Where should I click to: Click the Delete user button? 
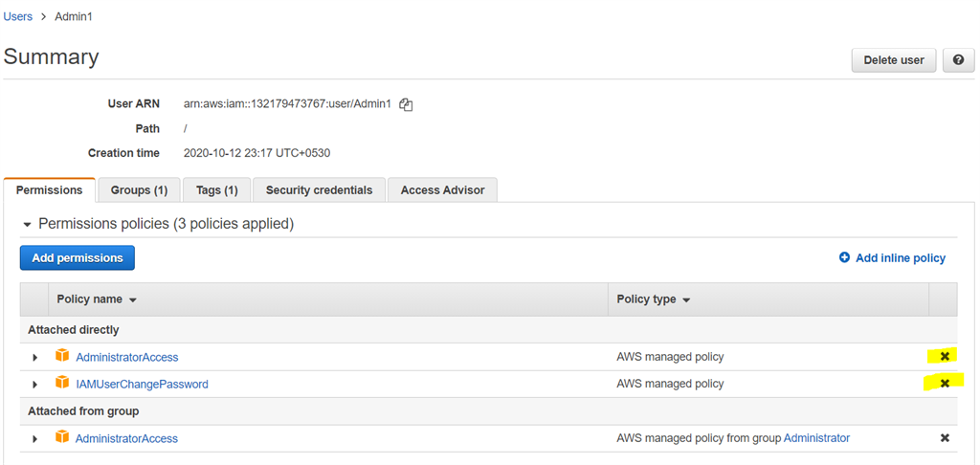[x=894, y=60]
